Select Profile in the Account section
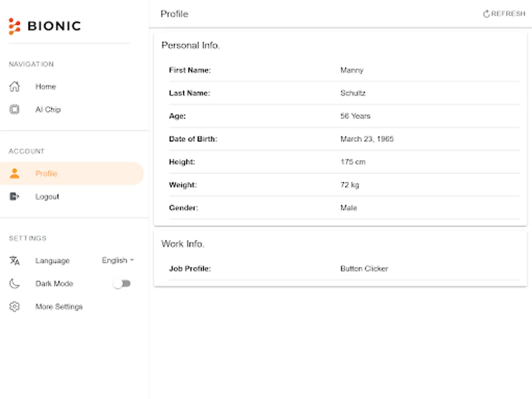Viewport: 532px width, 399px height. pos(47,173)
